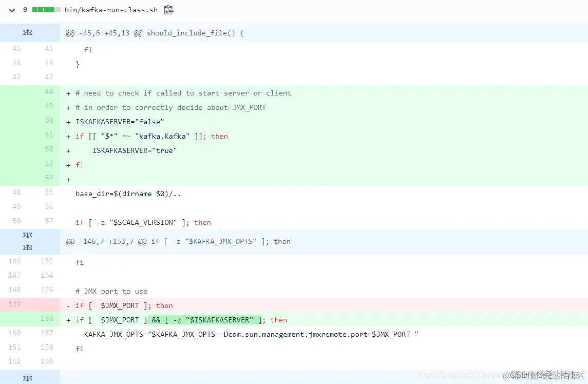Select new line number 55
588x384 pixels.
click(x=49, y=192)
